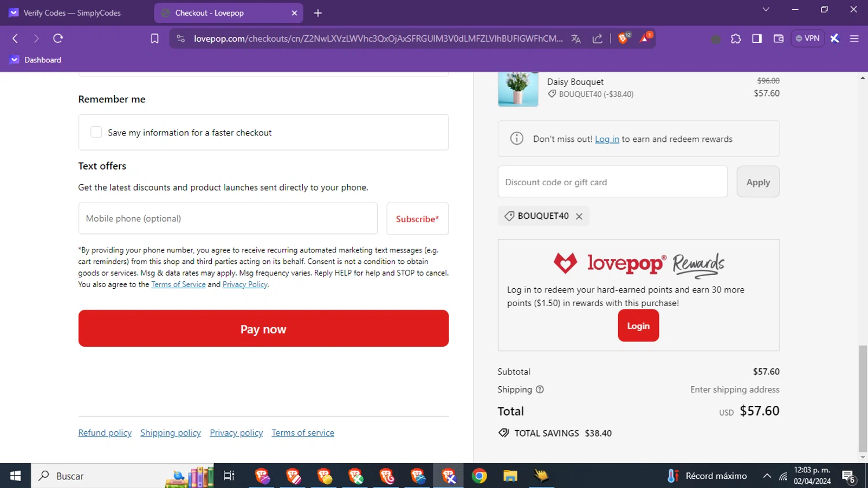868x488 pixels.
Task: Click the Daisy Bouquet product name
Action: (575, 82)
